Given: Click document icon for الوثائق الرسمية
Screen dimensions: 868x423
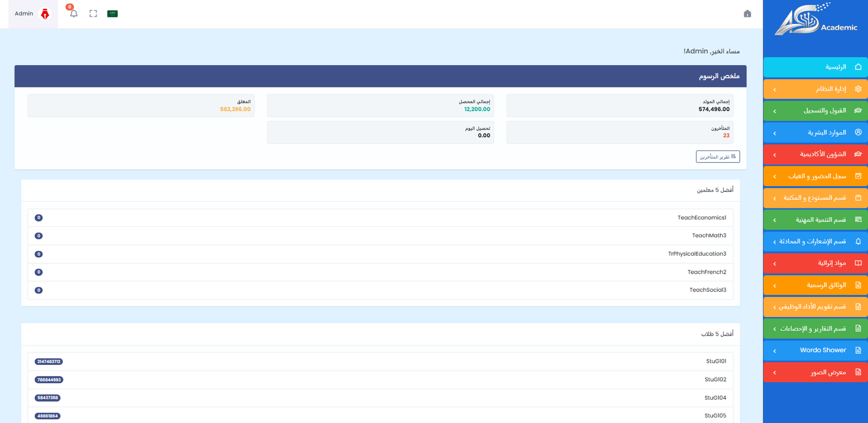Looking at the screenshot, I should 858,285.
